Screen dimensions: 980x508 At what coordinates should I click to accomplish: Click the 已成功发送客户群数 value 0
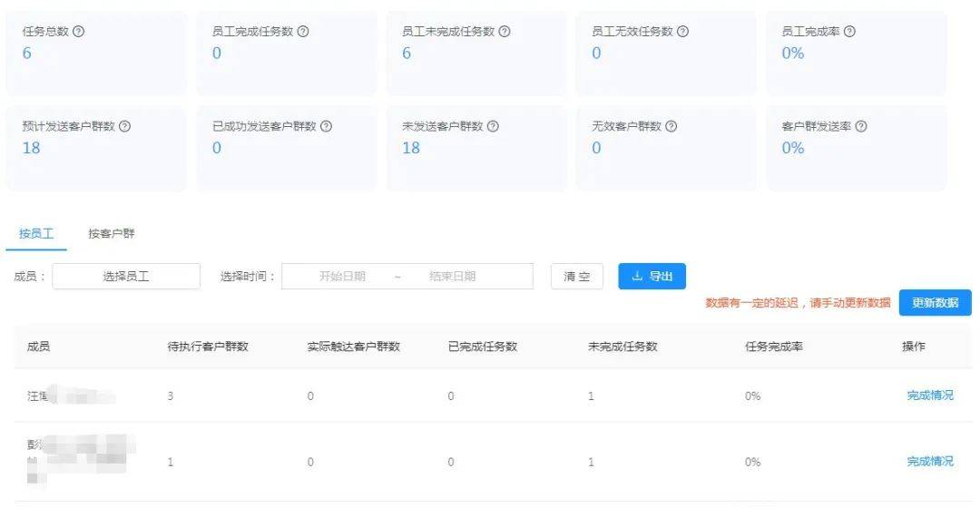(217, 148)
